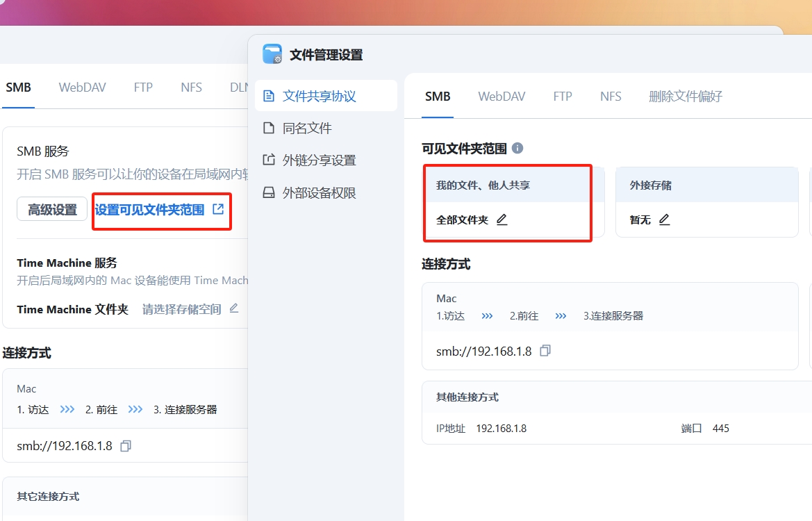Image resolution: width=812 pixels, height=521 pixels.
Task: Click the 全部文件夹 text
Action: pyautogui.click(x=462, y=220)
